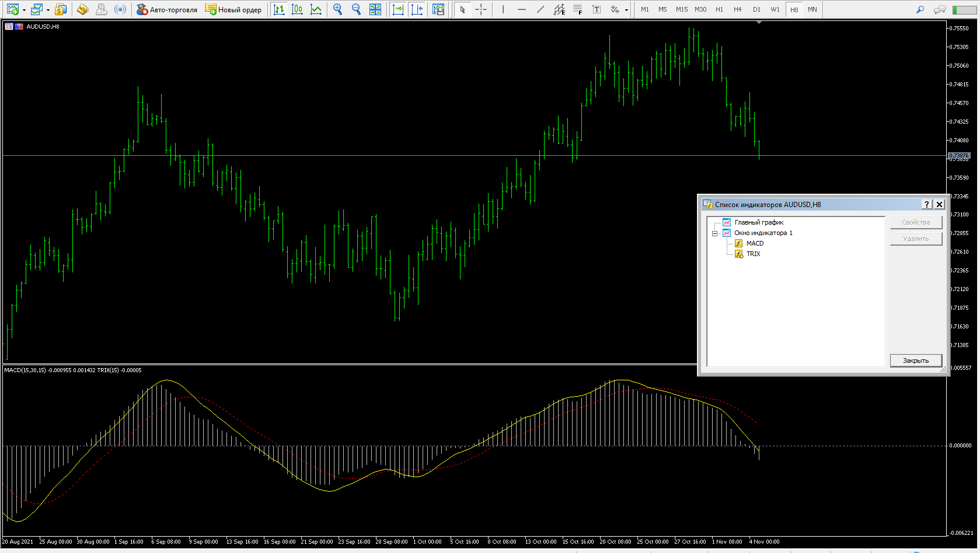Collapse the Окно индикатора 1 tree node
980x553 pixels.
(714, 233)
